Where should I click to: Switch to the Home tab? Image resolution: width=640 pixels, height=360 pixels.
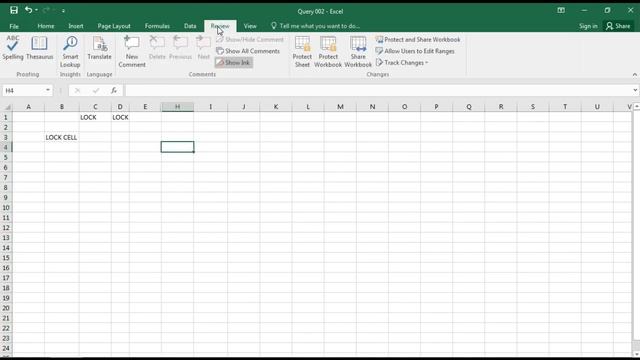click(46, 26)
